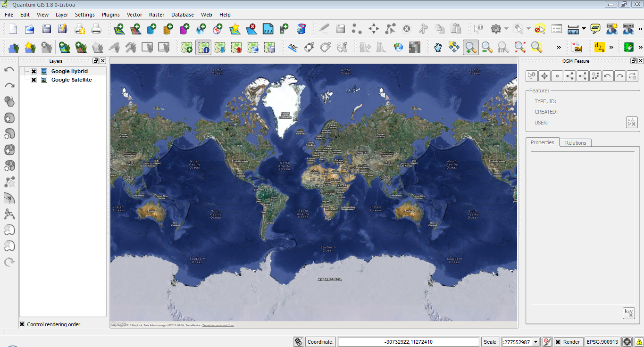
Task: Open the Plugins menu
Action: tap(111, 15)
